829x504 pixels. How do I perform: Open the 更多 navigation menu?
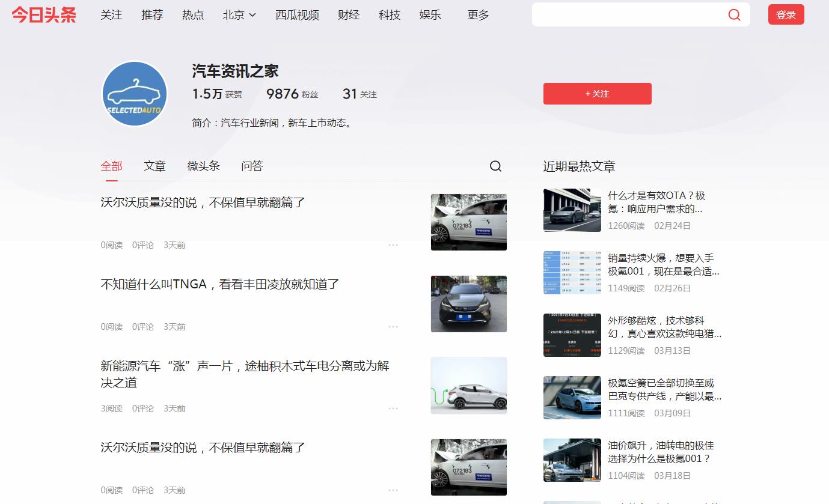point(478,15)
